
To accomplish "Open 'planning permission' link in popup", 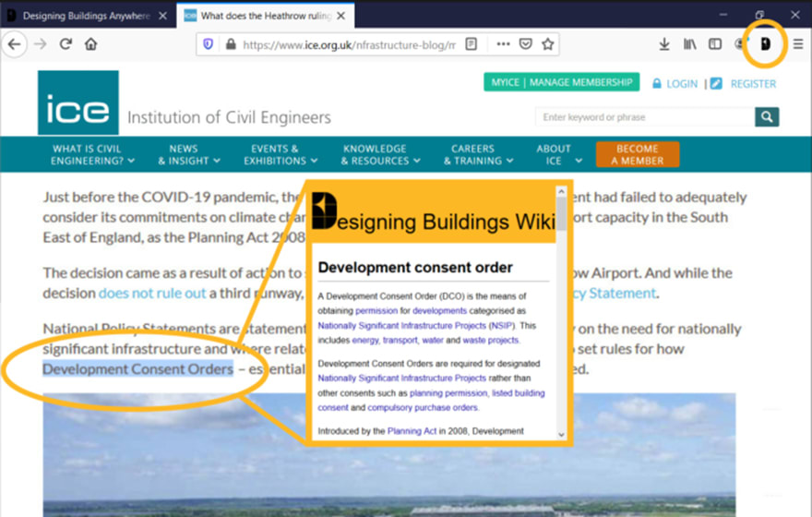I will 448,393.
